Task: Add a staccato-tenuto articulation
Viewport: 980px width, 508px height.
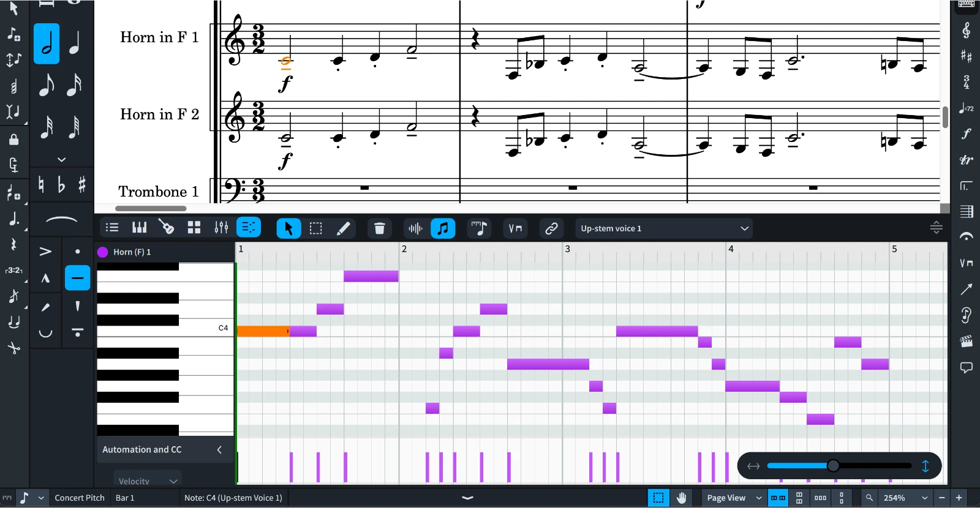Action: 77,332
